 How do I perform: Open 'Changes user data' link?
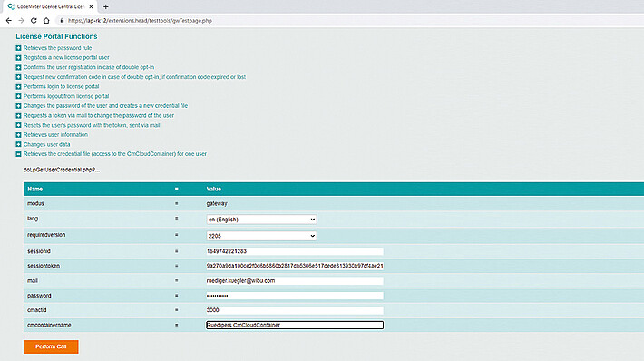(47, 144)
